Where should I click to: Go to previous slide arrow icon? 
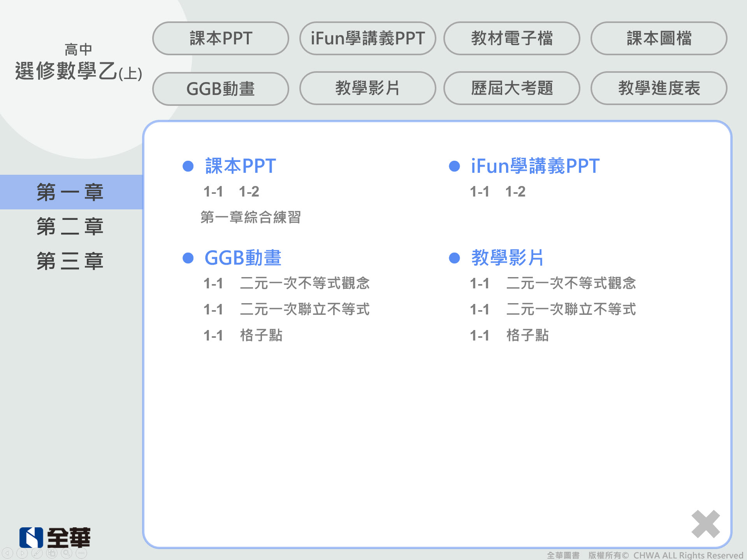point(7,553)
